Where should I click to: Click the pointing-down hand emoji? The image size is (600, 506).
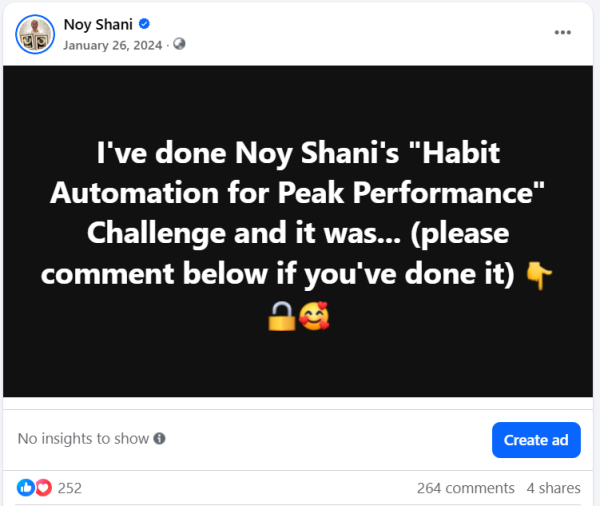[x=536, y=272]
